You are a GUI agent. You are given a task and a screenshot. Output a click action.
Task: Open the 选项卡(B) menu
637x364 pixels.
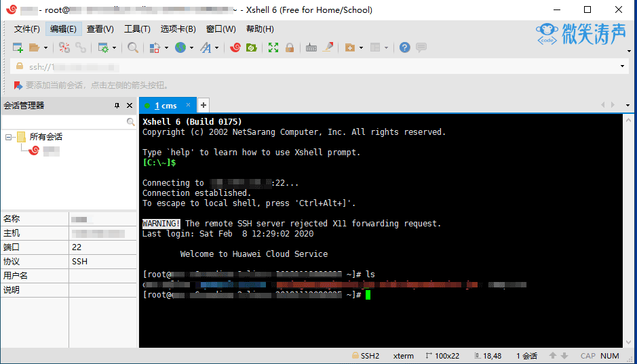(178, 29)
